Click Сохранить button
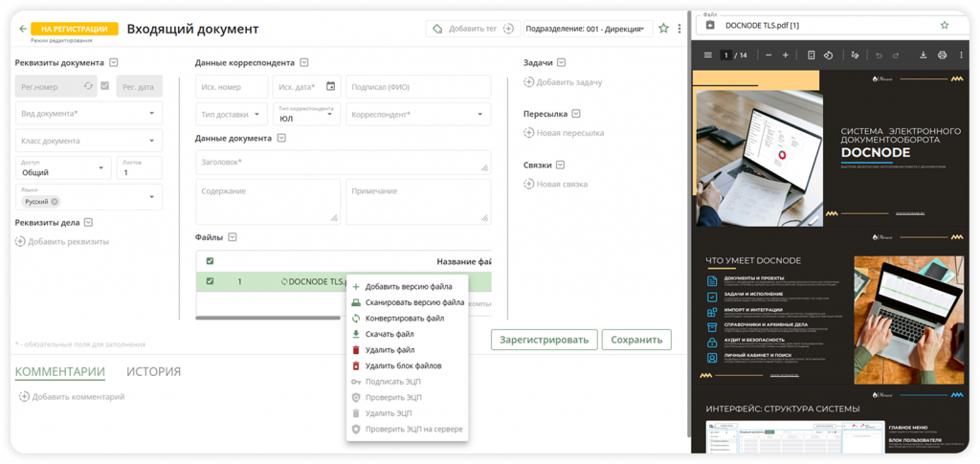This screenshot has height=464, width=980. pos(636,340)
